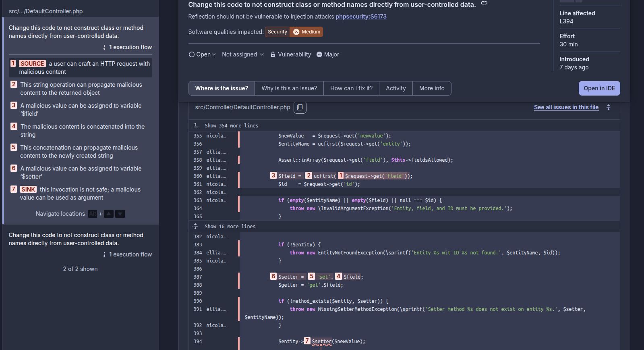Click location marker 1 on code line 360
The height and width of the screenshot is (350, 644).
[341, 175]
